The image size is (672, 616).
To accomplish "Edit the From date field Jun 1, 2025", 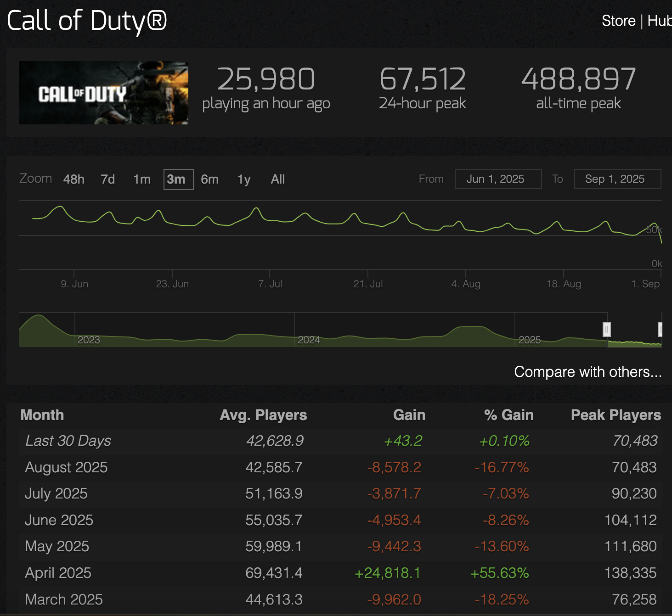I will [498, 179].
